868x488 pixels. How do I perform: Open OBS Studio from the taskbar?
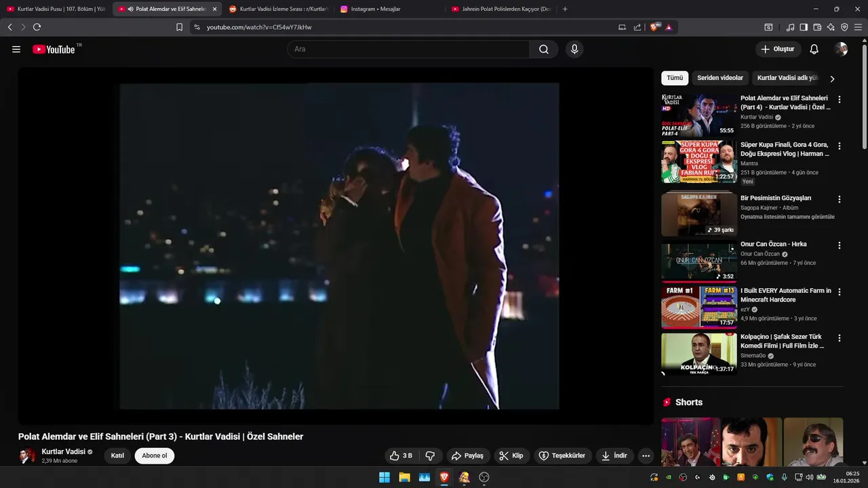point(484,477)
